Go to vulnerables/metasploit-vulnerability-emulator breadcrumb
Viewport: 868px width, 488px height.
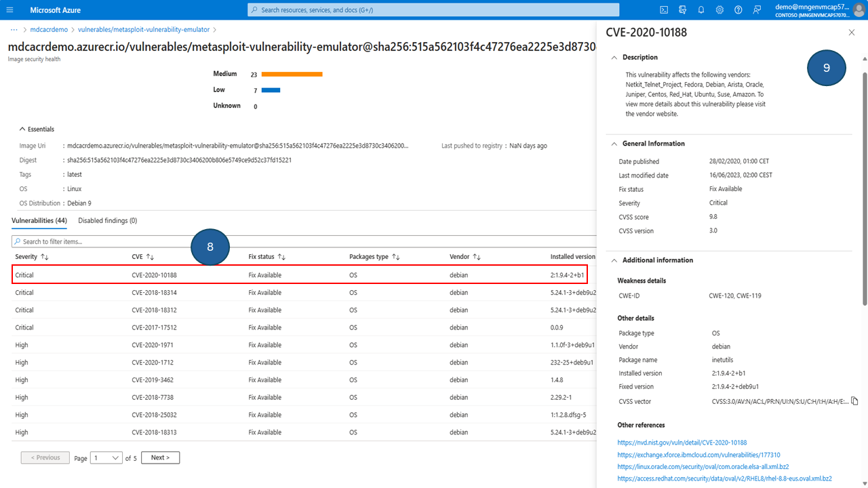[x=144, y=30]
